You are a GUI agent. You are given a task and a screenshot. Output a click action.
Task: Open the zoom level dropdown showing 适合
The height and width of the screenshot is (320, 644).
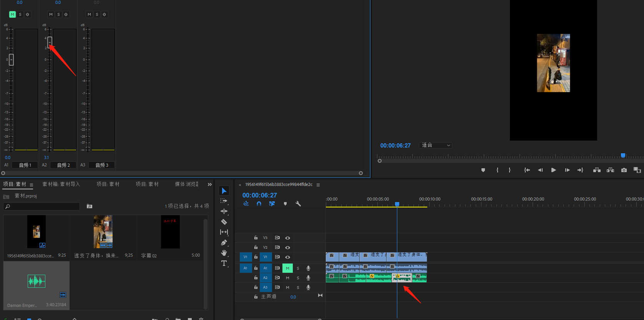436,145
